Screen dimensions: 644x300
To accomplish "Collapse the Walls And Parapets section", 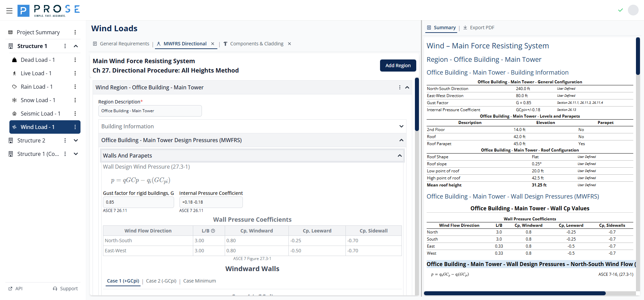I will 399,156.
